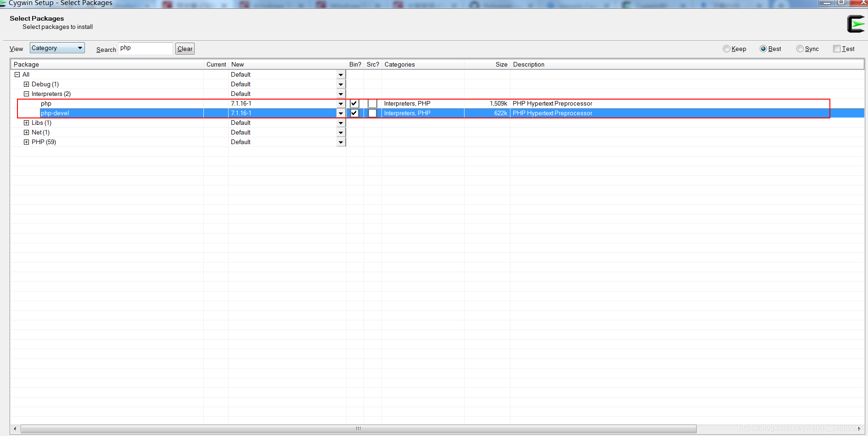Viewport: 868px width, 436px height.
Task: Toggle Src checkbox for php package
Action: point(372,104)
